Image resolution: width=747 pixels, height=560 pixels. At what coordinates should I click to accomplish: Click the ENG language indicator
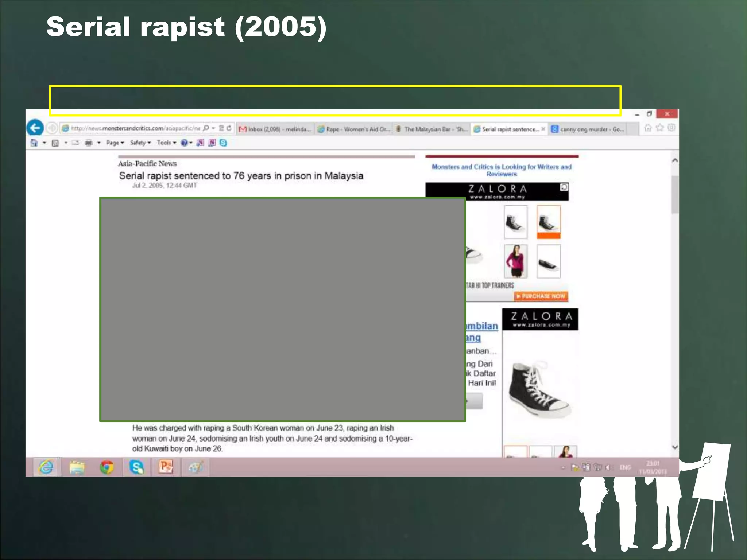coord(625,467)
